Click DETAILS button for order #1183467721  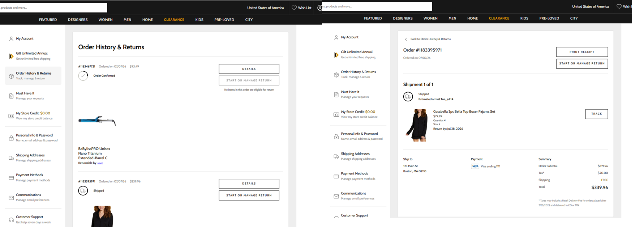coord(249,69)
